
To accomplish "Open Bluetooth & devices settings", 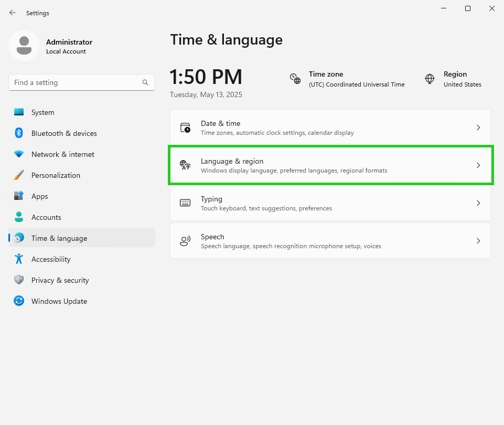I will (64, 133).
